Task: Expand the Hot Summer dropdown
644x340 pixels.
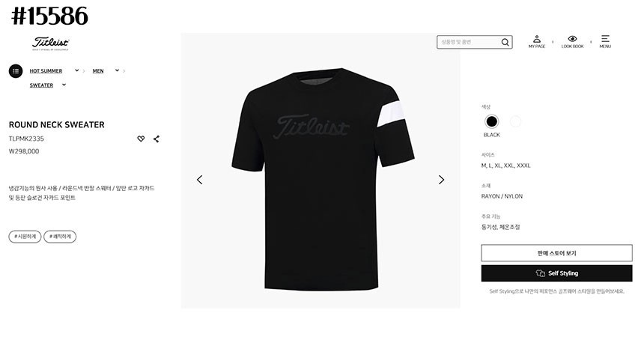Action: (x=77, y=70)
